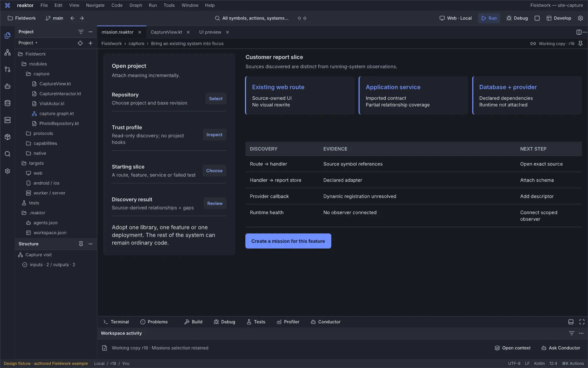Viewport: 588px width, 368px height.
Task: Open the Project view dropdown
Action: (28, 43)
